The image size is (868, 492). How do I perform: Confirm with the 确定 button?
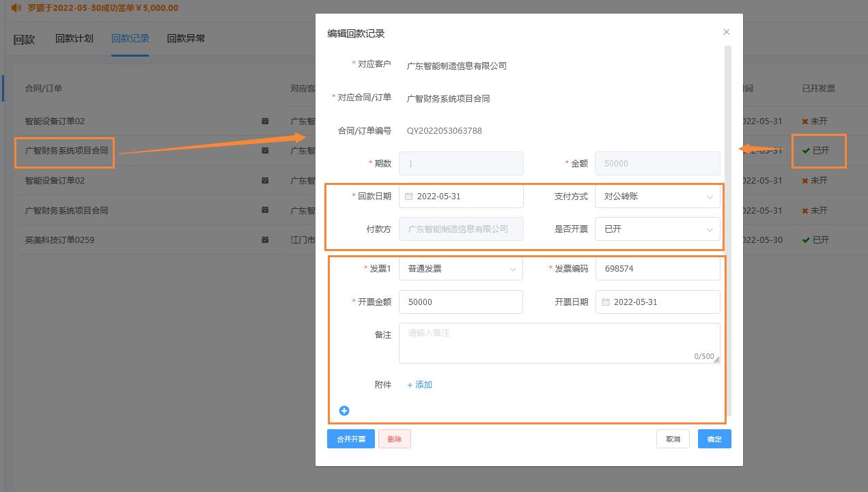(714, 439)
